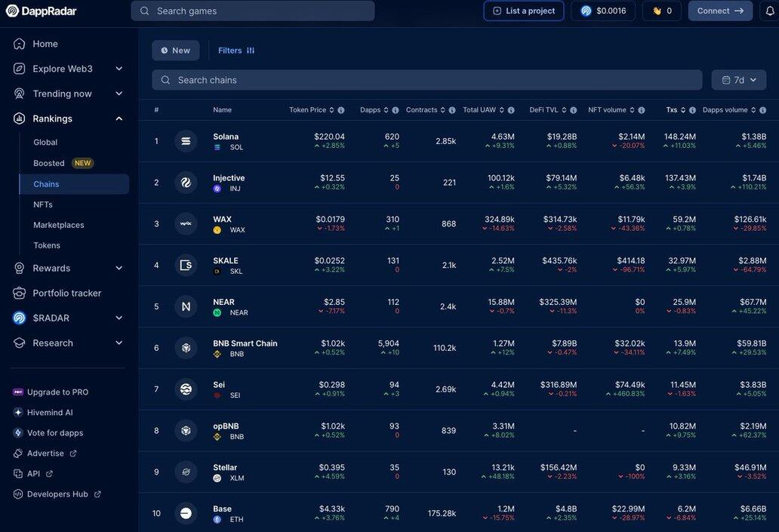Expand the Explore Web3 sidebar menu
Image resolution: width=779 pixels, height=532 pixels.
tap(119, 69)
